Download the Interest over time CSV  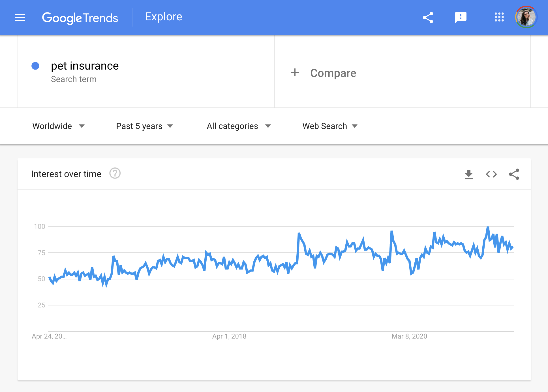coord(469,174)
